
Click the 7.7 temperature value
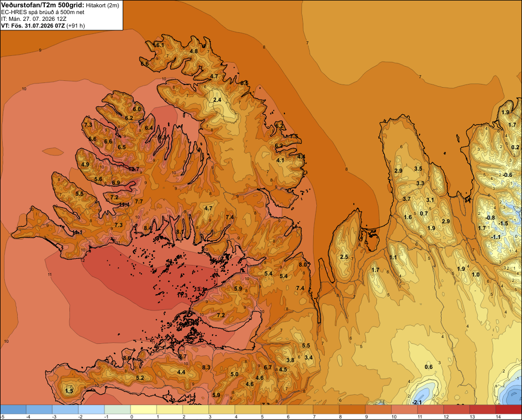click(x=139, y=201)
